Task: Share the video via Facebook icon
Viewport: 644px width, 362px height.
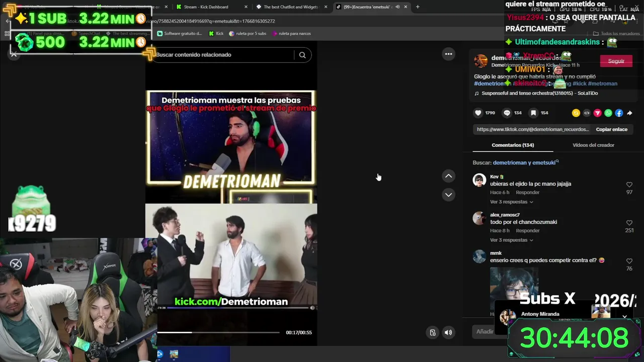Action: (619, 113)
